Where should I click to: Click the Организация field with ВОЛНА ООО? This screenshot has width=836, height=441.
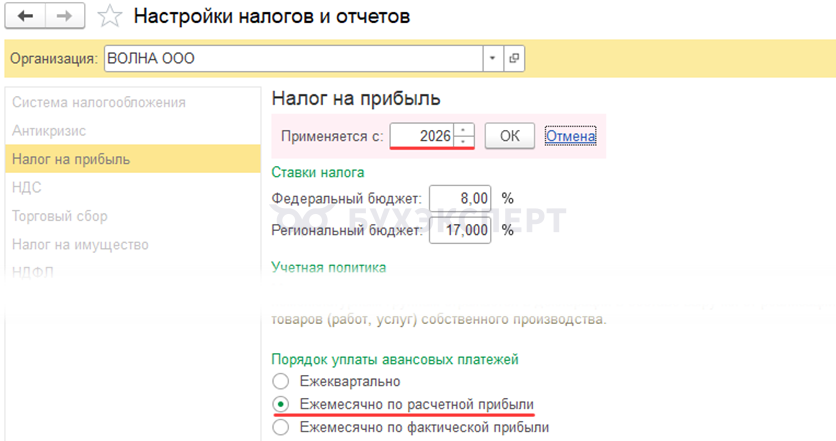pos(293,58)
